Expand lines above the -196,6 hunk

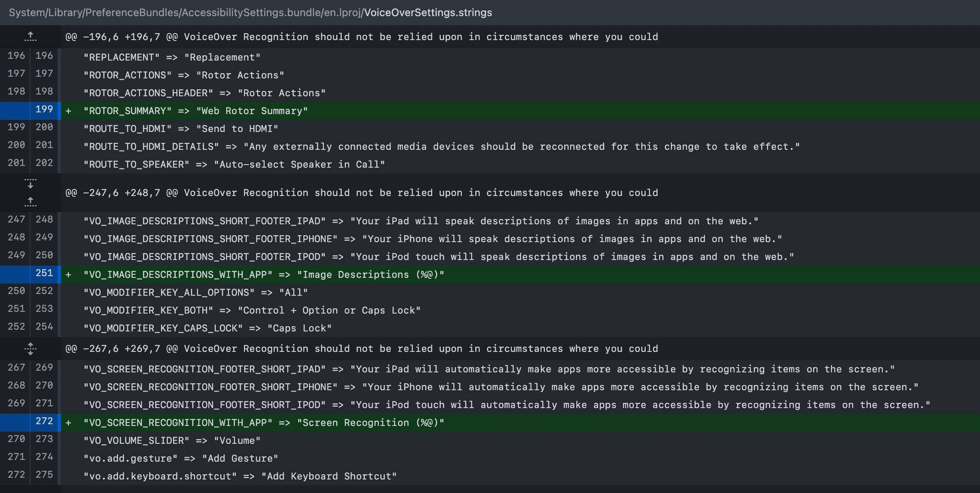tap(30, 37)
